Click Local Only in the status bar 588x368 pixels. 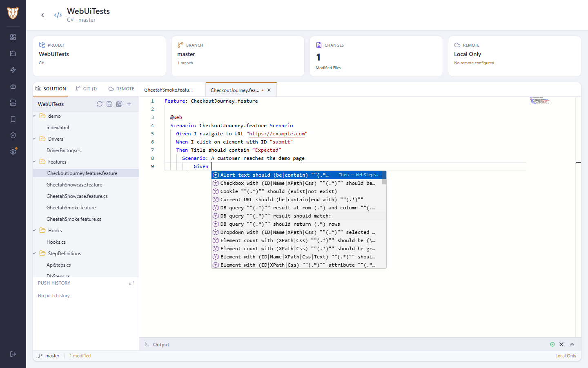(x=566, y=356)
